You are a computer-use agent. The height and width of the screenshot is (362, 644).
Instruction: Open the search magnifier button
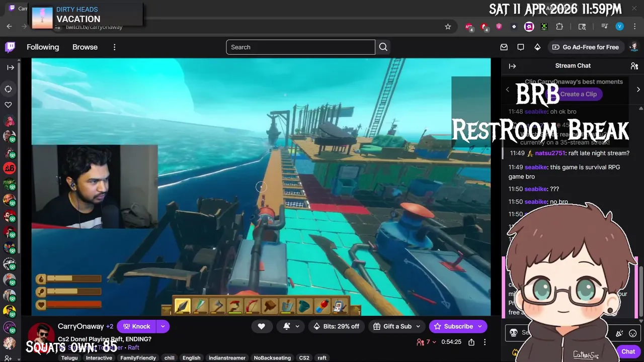(x=383, y=47)
